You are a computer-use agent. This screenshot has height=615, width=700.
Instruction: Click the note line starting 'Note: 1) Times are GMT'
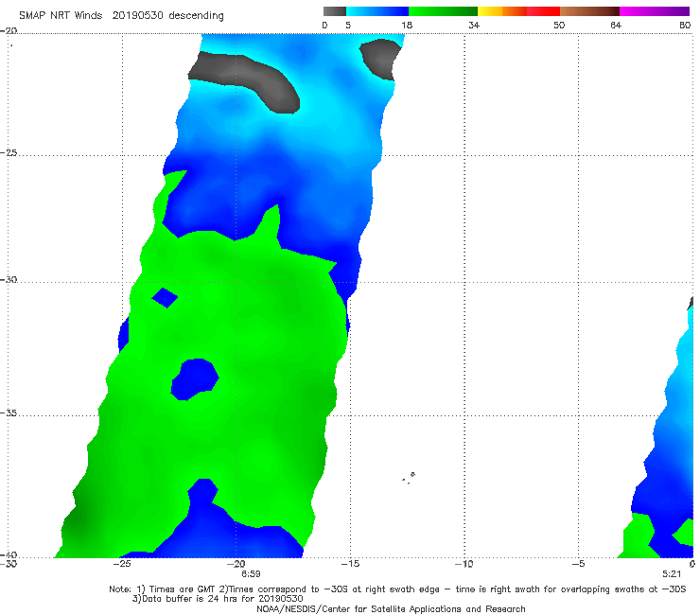397,589
